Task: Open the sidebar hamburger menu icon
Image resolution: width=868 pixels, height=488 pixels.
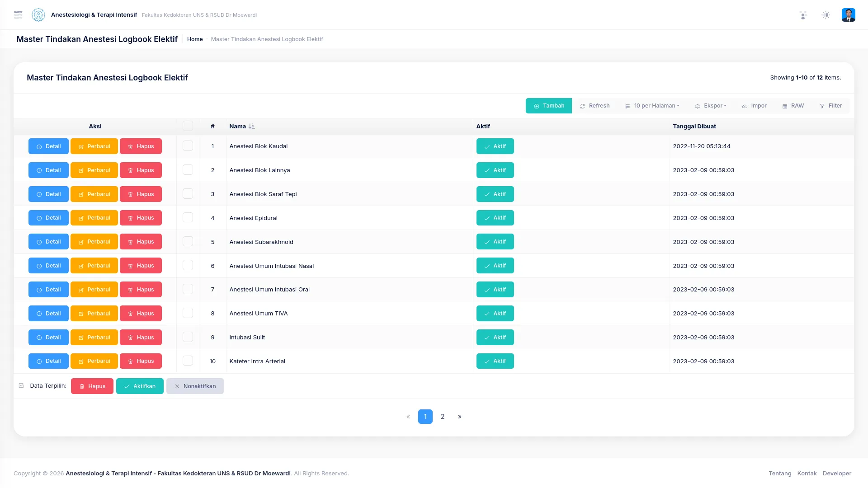Action: point(18,15)
